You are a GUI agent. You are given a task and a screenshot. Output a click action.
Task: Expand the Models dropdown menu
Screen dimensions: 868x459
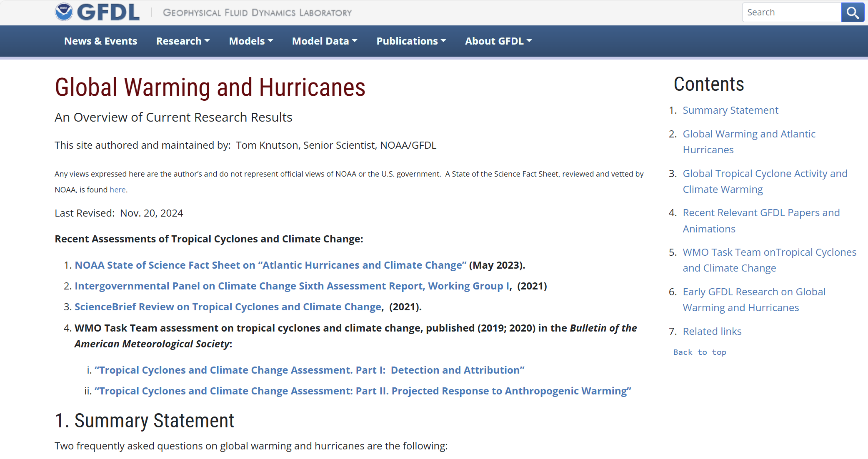pos(251,41)
